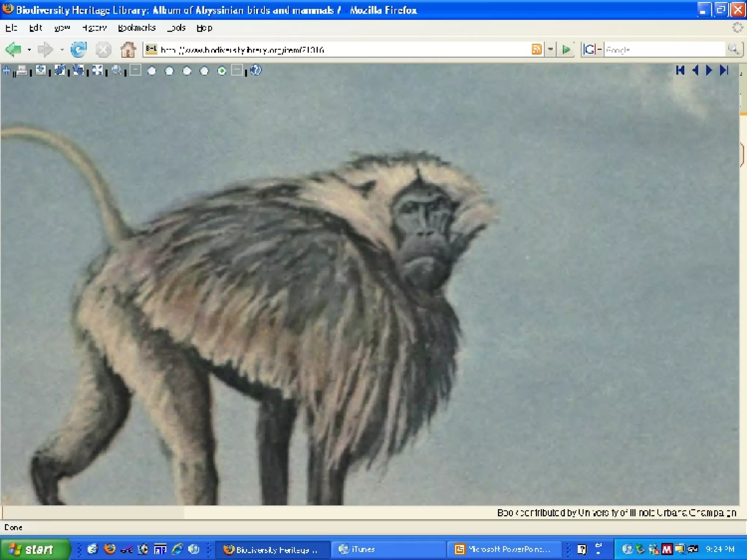The width and height of the screenshot is (747, 560).
Task: Open the address bar history dropdown
Action: click(550, 49)
